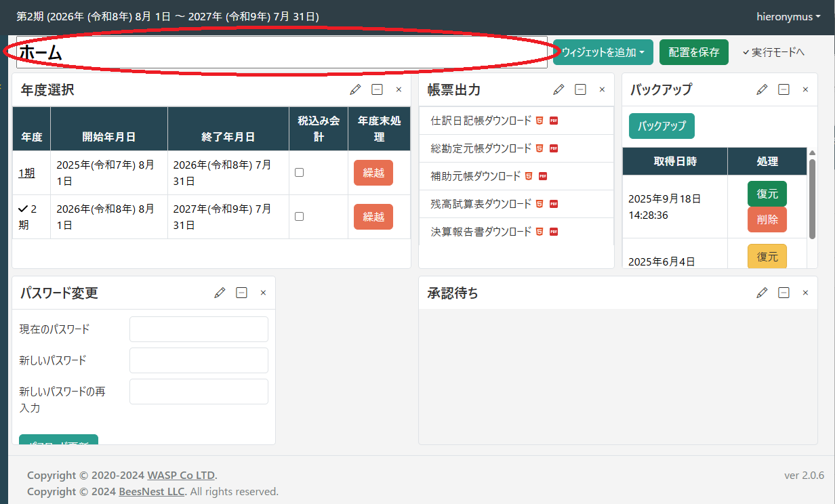This screenshot has height=504, width=835.
Task: Click the pencil edit icon on バックアップ widget
Action: coord(762,89)
